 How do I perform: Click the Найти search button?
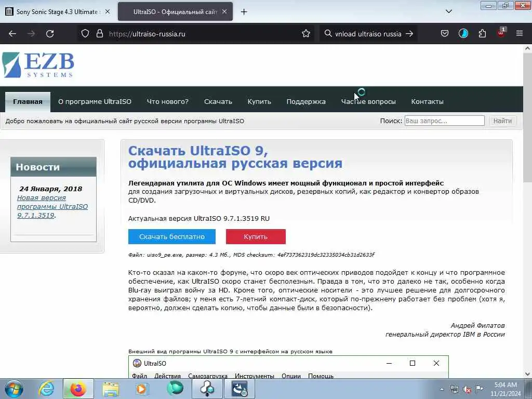(x=502, y=121)
